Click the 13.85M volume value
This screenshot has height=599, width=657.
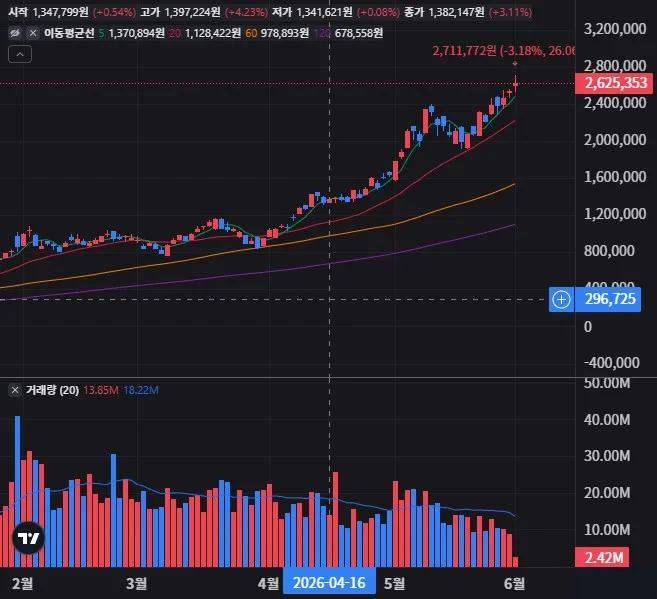coord(101,390)
